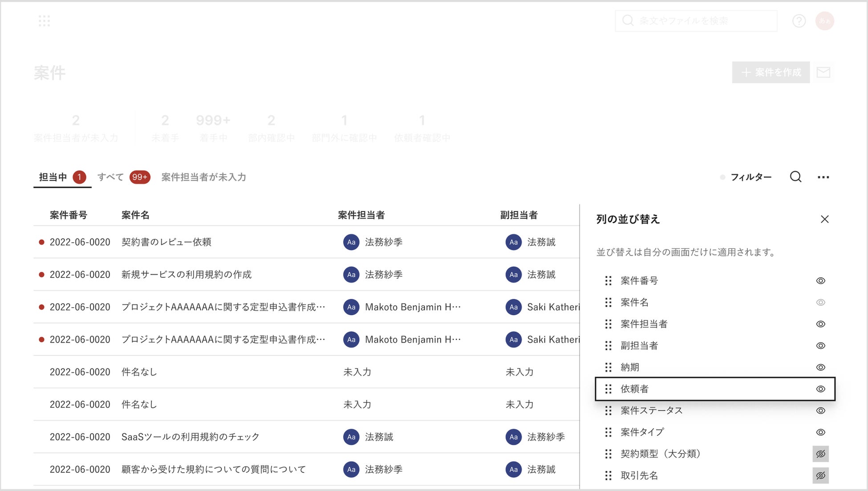Click the drag handle next to 納期
Image resolution: width=868 pixels, height=491 pixels.
[608, 367]
